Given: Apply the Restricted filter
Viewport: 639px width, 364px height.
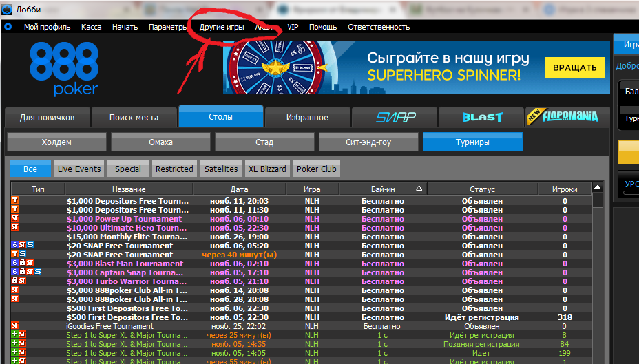Looking at the screenshot, I should [x=174, y=169].
